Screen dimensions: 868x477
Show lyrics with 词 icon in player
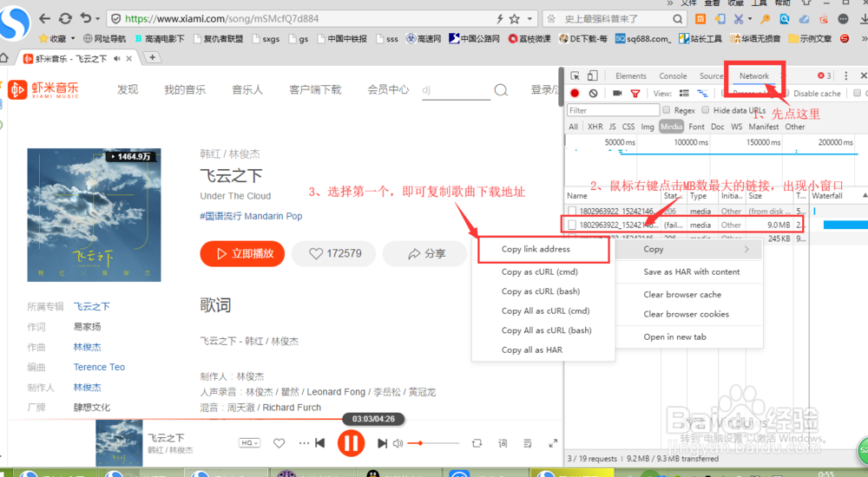pyautogui.click(x=502, y=443)
